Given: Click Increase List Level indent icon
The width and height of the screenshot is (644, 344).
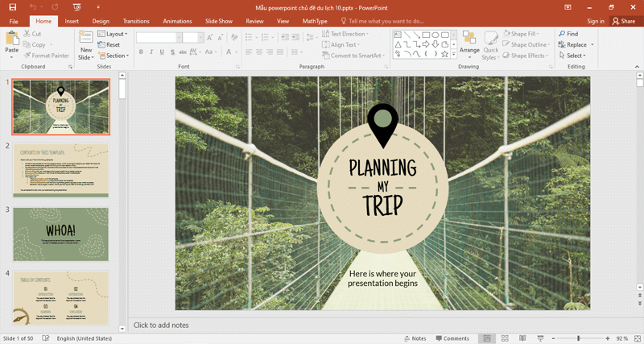Looking at the screenshot, I should (295, 37).
